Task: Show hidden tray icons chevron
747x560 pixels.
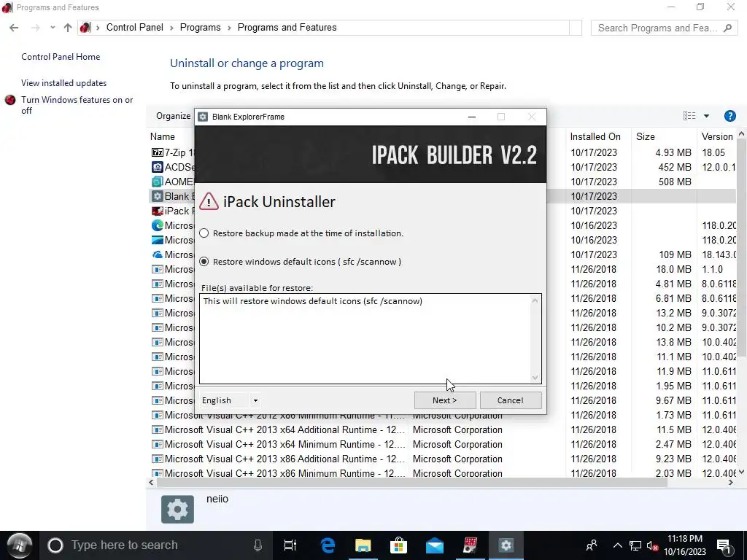Action: (x=617, y=545)
